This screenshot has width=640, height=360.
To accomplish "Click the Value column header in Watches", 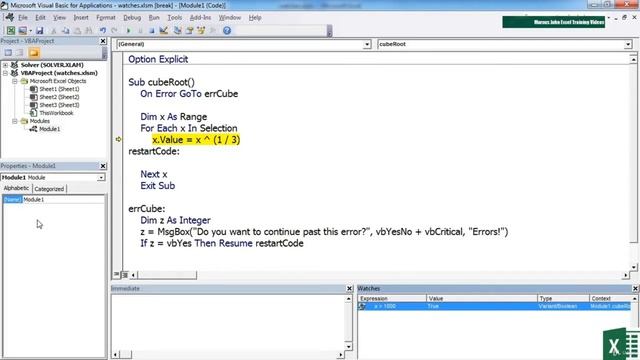I will 482,298.
